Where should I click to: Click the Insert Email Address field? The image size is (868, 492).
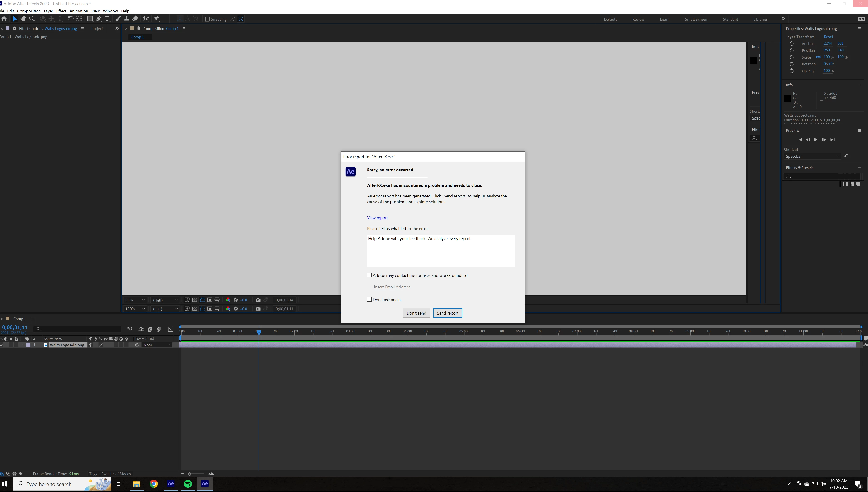click(392, 287)
